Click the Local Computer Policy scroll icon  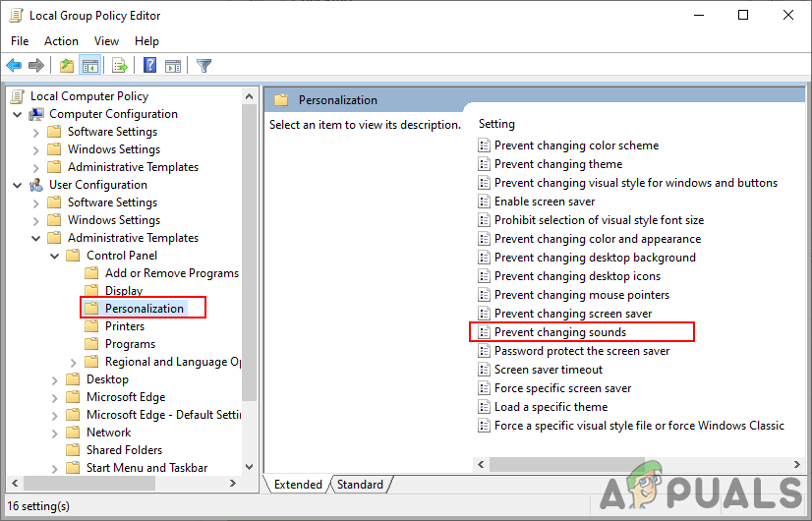(18, 96)
